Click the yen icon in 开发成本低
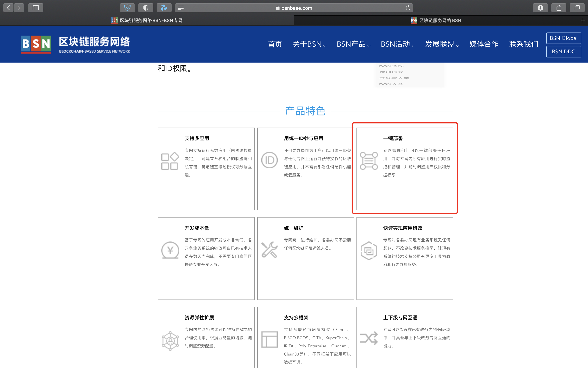Viewport: 588px width, 368px height. click(170, 250)
